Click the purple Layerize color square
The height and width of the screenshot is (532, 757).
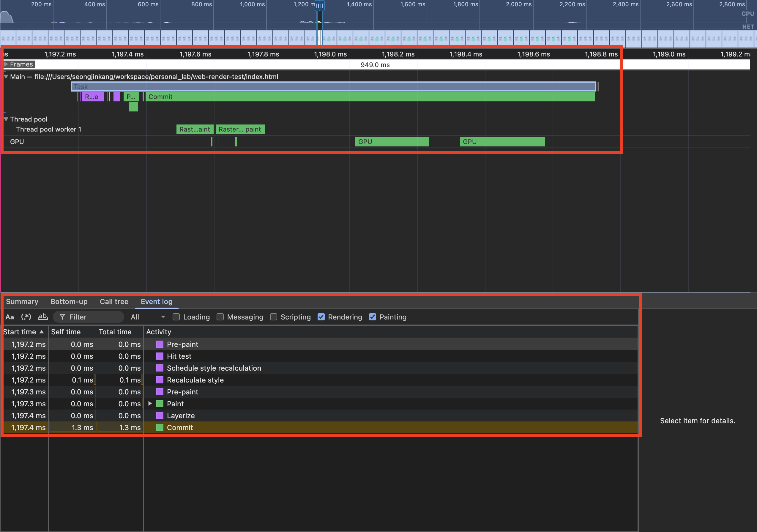[x=160, y=415]
